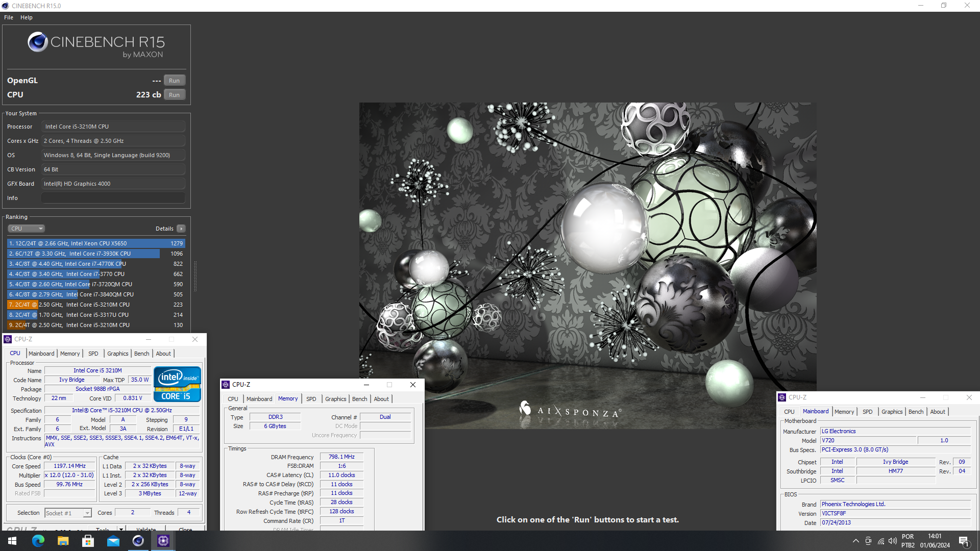Image resolution: width=980 pixels, height=551 pixels.
Task: Open Graphics tab in right CPU-Z window
Action: tap(892, 412)
